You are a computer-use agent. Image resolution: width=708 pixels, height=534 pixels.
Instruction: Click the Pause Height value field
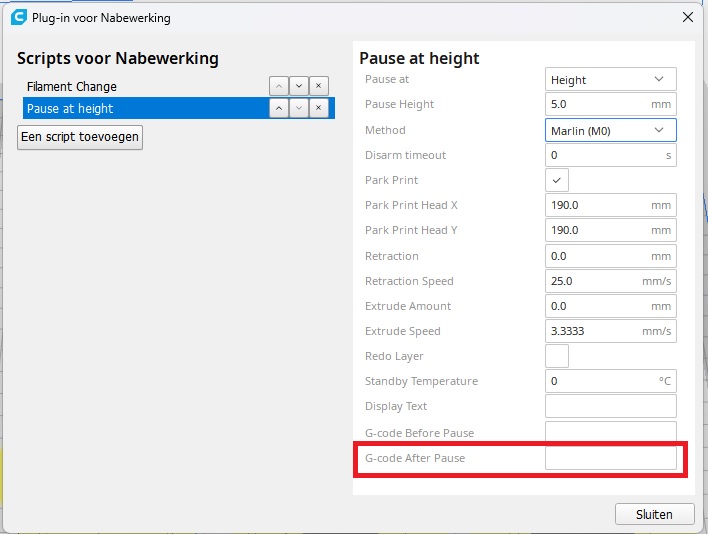click(595, 104)
